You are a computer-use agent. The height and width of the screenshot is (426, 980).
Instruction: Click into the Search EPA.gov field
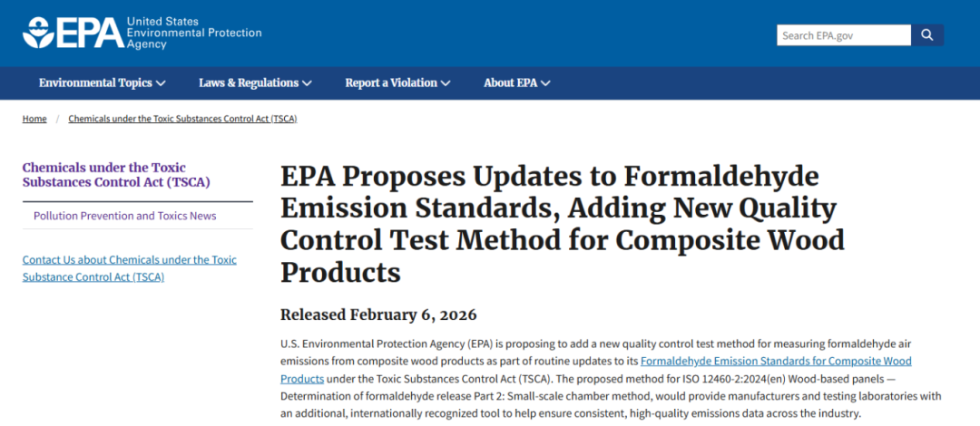point(843,35)
